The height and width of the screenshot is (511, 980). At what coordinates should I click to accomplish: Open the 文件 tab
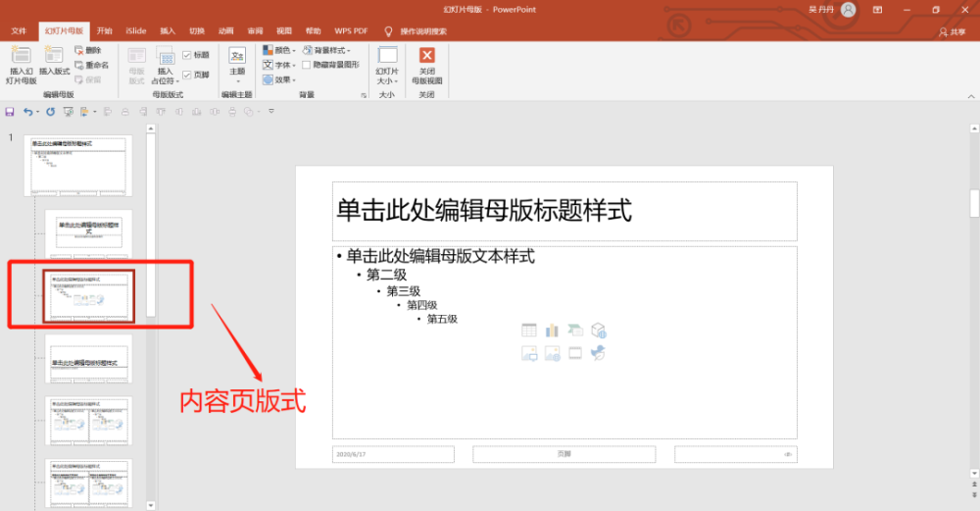point(19,31)
